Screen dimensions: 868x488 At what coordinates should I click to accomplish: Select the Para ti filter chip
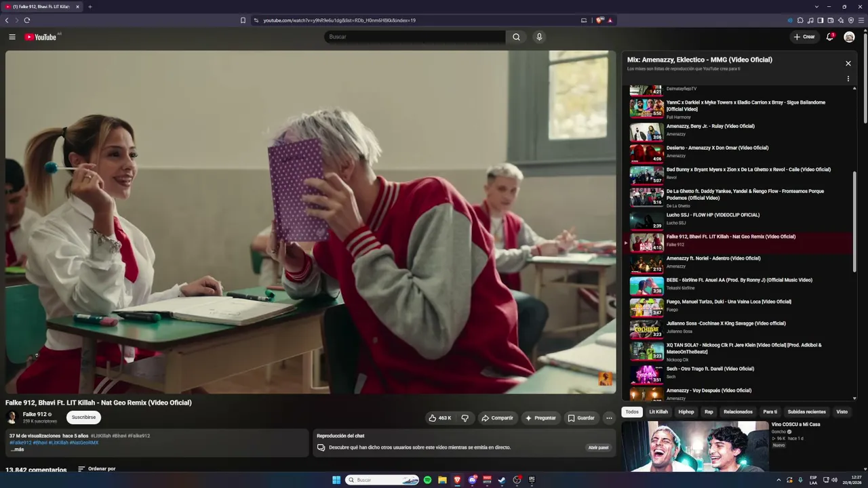coord(770,411)
